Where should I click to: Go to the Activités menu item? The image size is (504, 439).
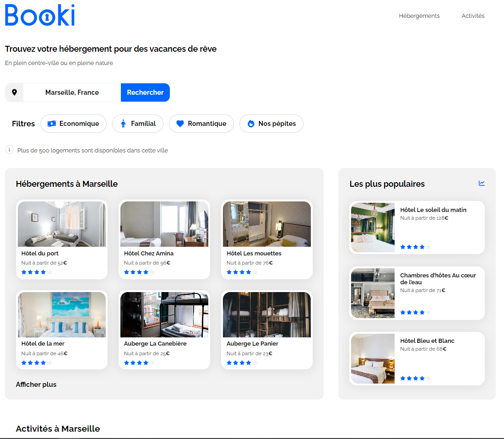click(473, 16)
